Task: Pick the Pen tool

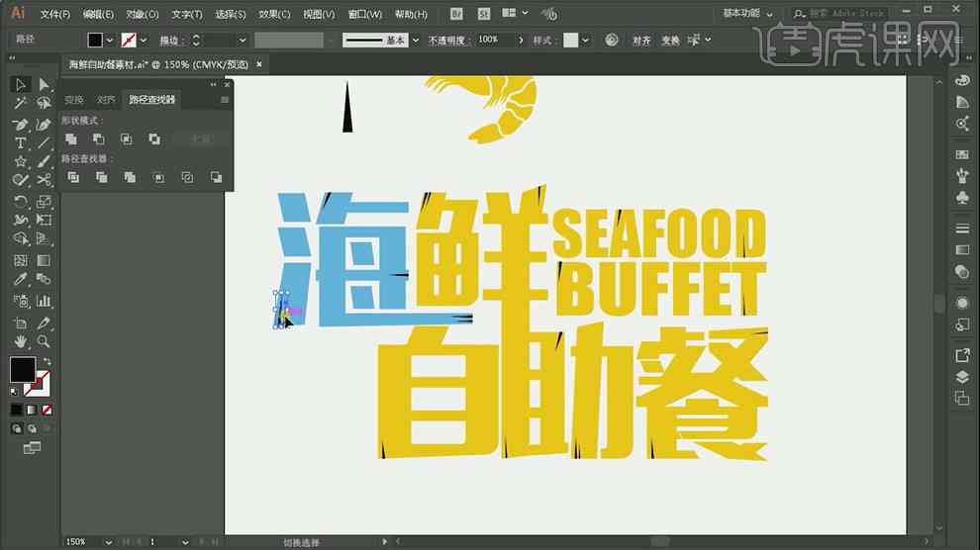Action: [x=20, y=125]
